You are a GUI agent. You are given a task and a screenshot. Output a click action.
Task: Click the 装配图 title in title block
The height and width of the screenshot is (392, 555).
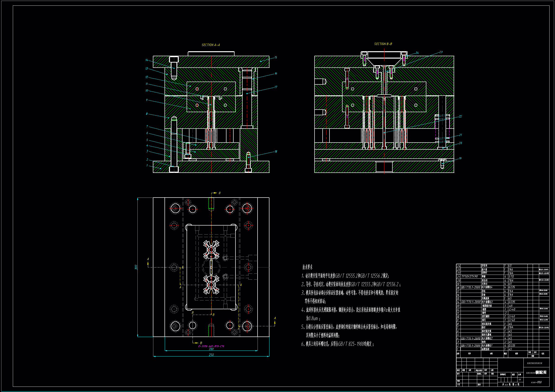tap(541, 373)
